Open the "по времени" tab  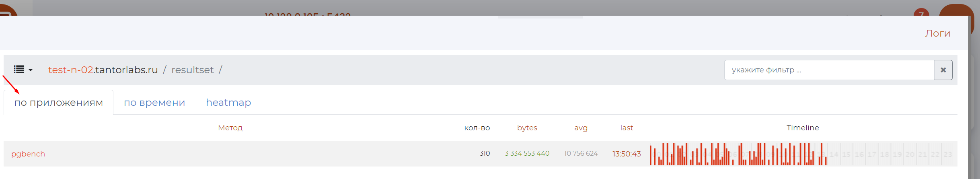154,103
